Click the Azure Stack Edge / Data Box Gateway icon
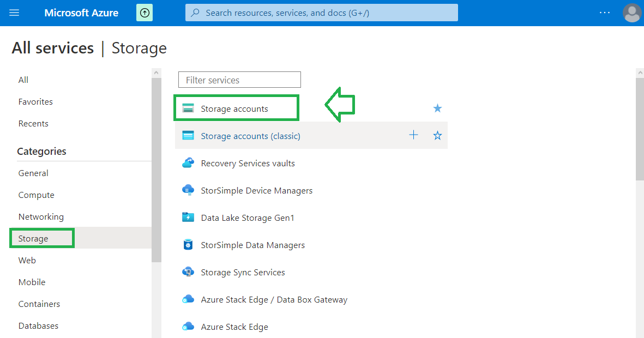 click(x=188, y=299)
